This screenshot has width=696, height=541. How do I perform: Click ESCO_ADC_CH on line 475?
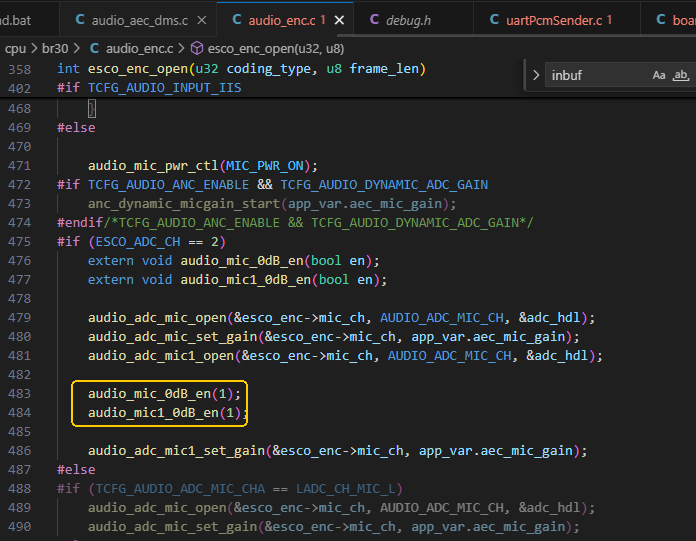[x=138, y=242]
